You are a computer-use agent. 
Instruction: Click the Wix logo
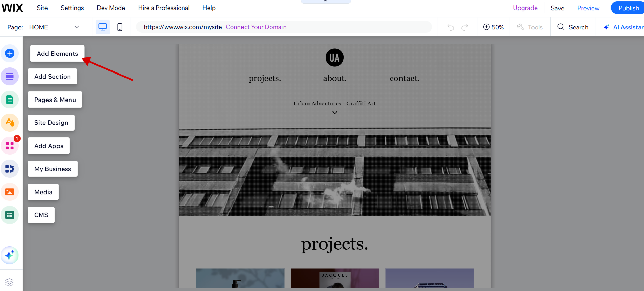click(x=12, y=8)
